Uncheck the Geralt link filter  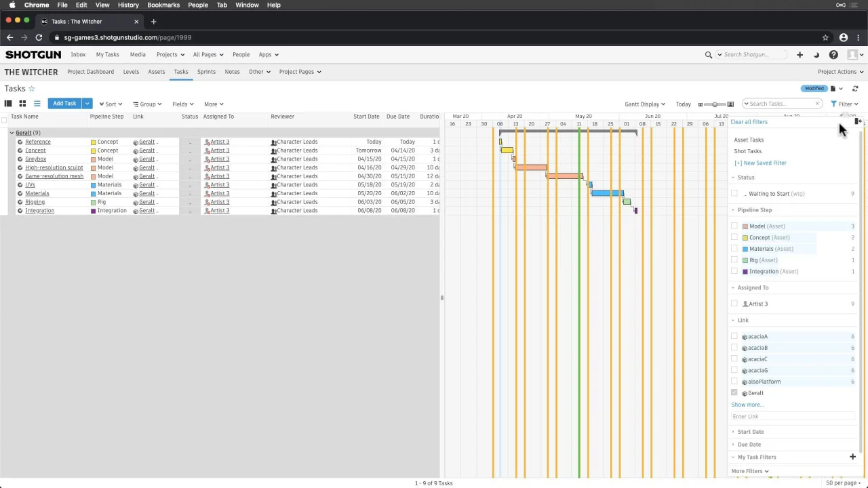(734, 393)
